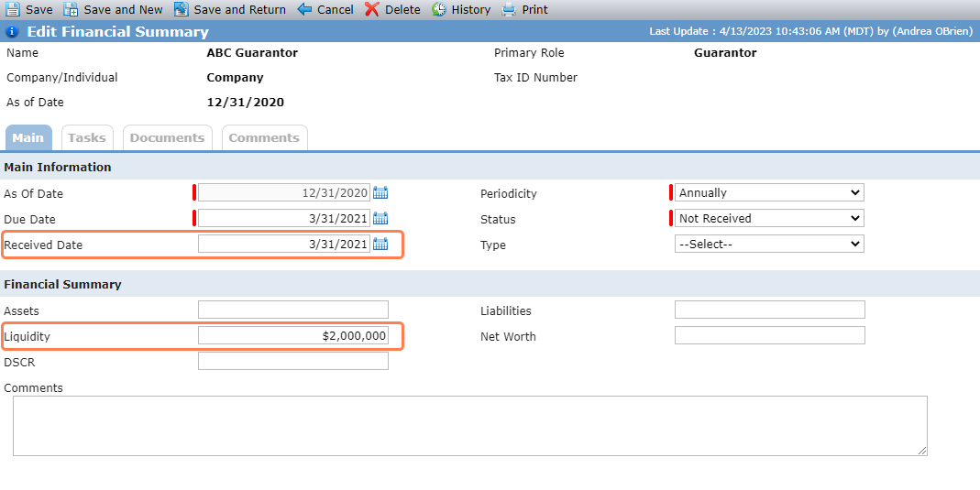Click the History label
The width and height of the screenshot is (980, 490).
point(471,10)
